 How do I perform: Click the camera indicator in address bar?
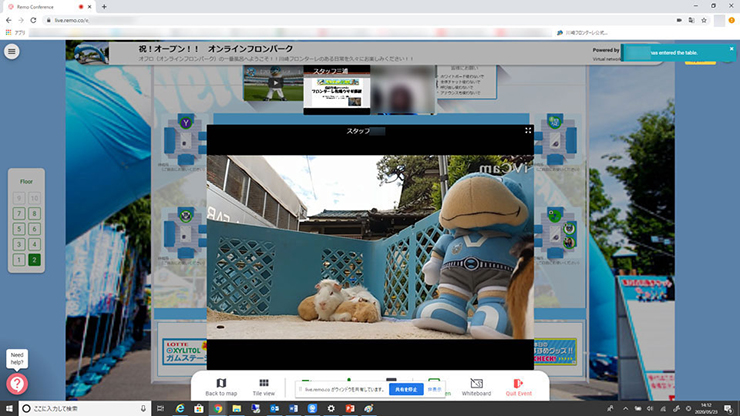tap(679, 20)
